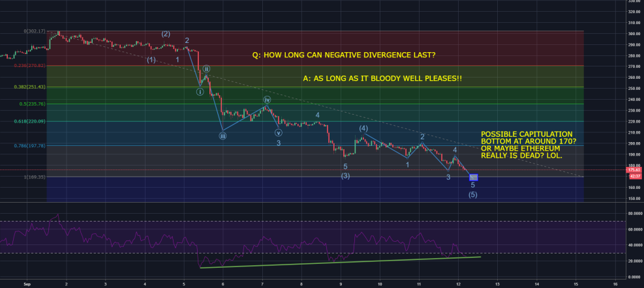Click the (2) wave label near the chart top
This screenshot has height=288, width=644.
click(166, 34)
